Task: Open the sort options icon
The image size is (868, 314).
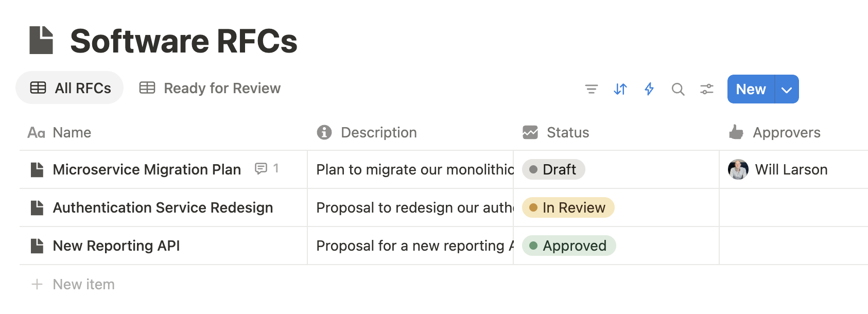Action: 620,89
